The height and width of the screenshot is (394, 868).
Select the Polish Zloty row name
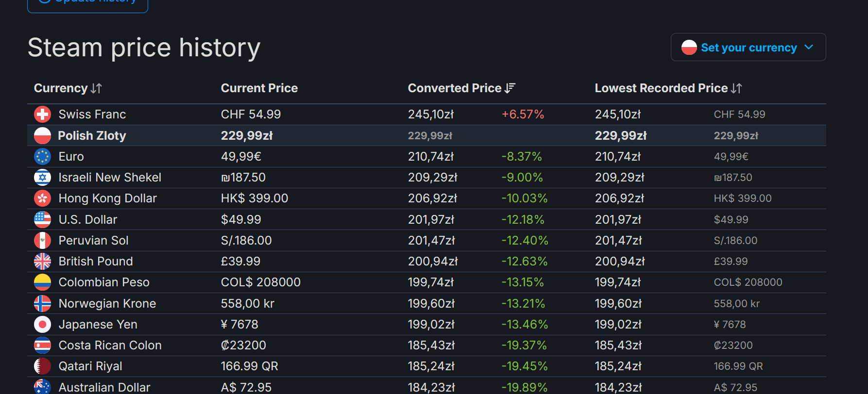click(x=92, y=136)
